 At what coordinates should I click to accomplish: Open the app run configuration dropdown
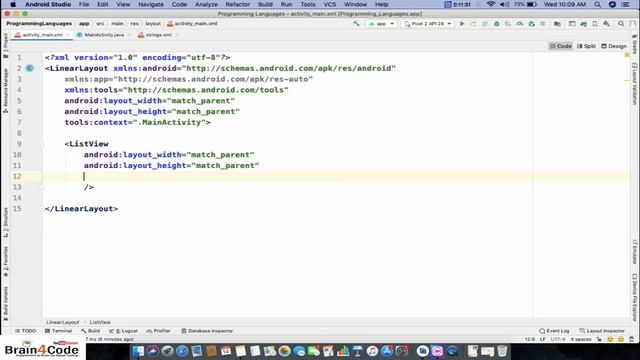pos(381,24)
